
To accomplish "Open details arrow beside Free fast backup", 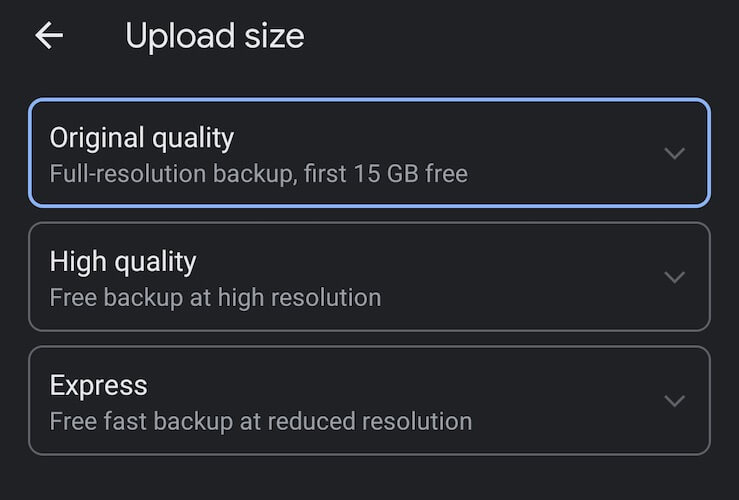I will (674, 401).
